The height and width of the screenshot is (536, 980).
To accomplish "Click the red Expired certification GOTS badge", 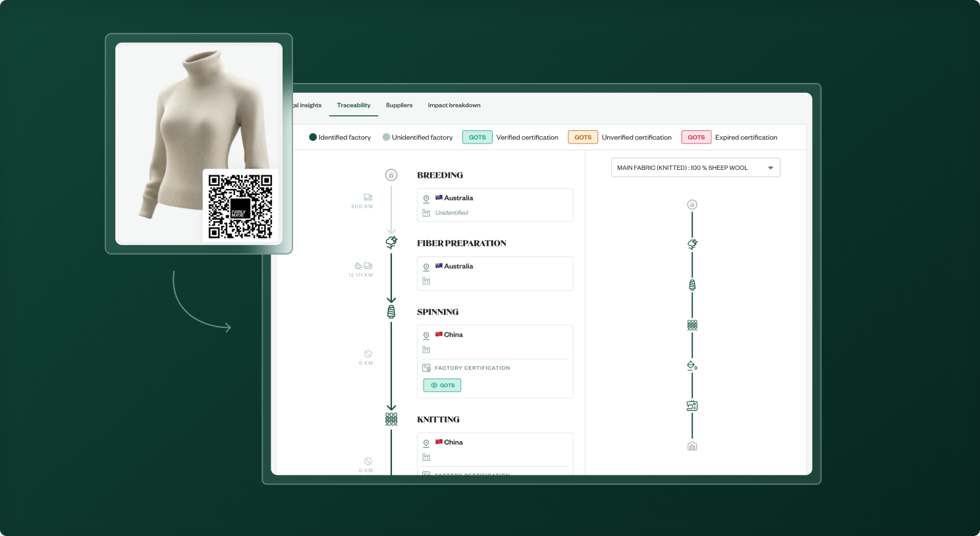I will pyautogui.click(x=696, y=138).
